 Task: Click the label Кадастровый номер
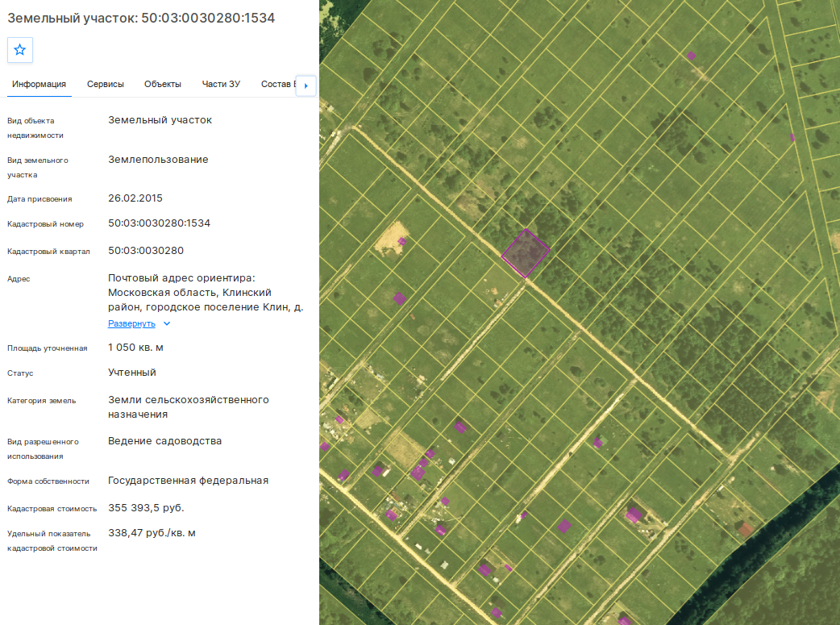click(45, 224)
